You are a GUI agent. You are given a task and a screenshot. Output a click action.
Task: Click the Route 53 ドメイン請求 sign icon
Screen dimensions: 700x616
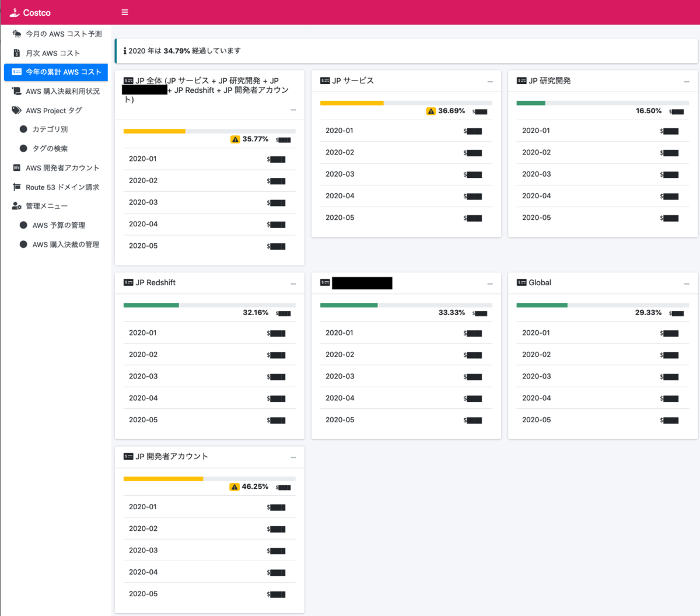point(17,187)
